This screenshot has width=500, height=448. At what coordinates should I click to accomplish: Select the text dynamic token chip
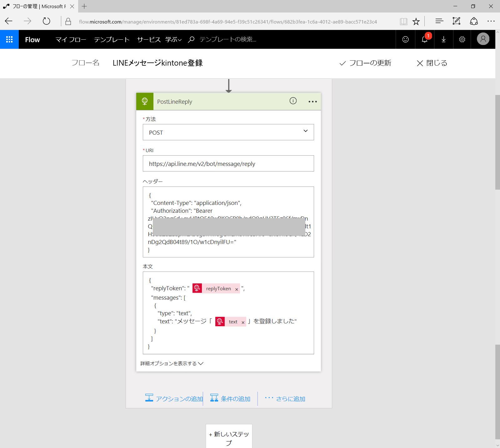[x=231, y=321]
